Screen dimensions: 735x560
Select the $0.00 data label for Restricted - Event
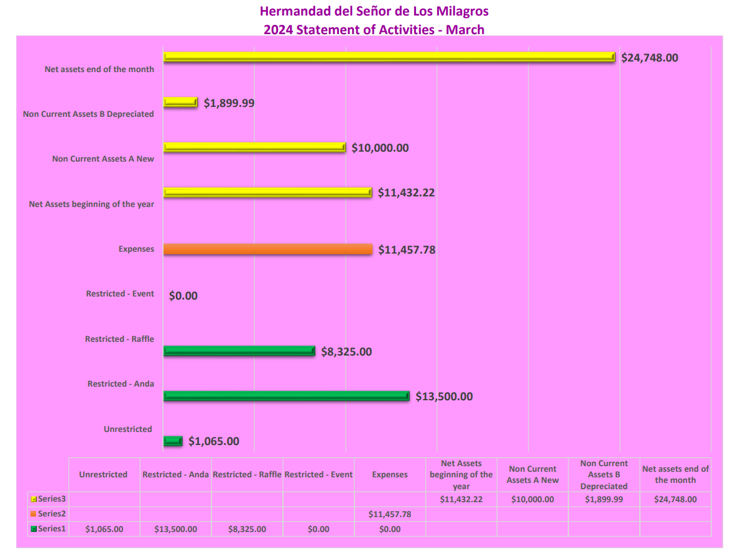(183, 296)
